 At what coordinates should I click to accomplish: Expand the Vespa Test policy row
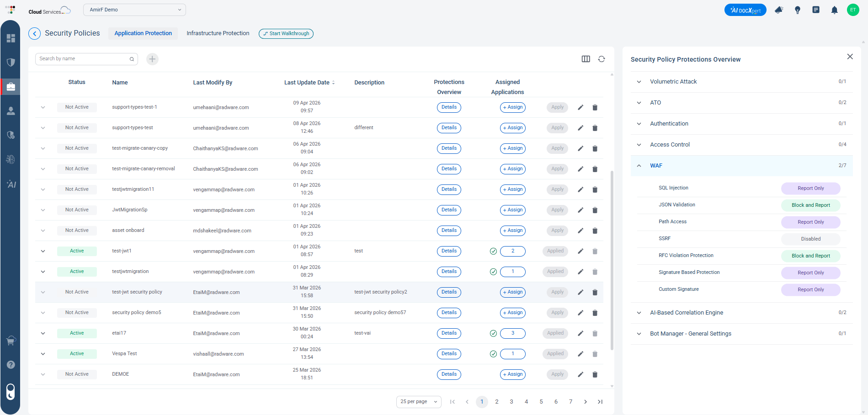click(x=43, y=354)
